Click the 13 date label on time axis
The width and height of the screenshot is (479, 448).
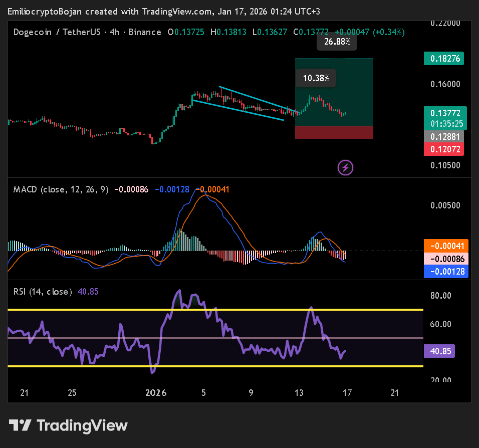pyautogui.click(x=299, y=393)
